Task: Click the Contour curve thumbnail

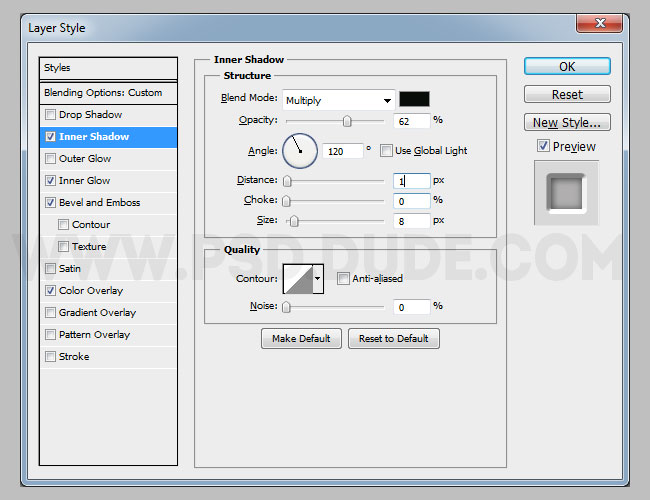Action: tap(297, 278)
